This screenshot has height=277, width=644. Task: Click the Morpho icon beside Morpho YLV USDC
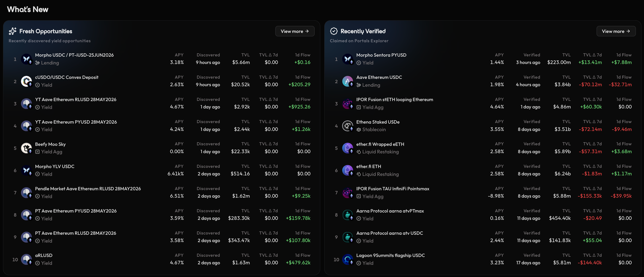tap(26, 170)
